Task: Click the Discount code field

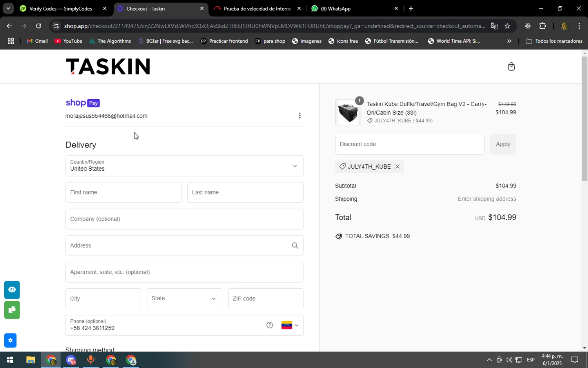Action: tap(410, 144)
